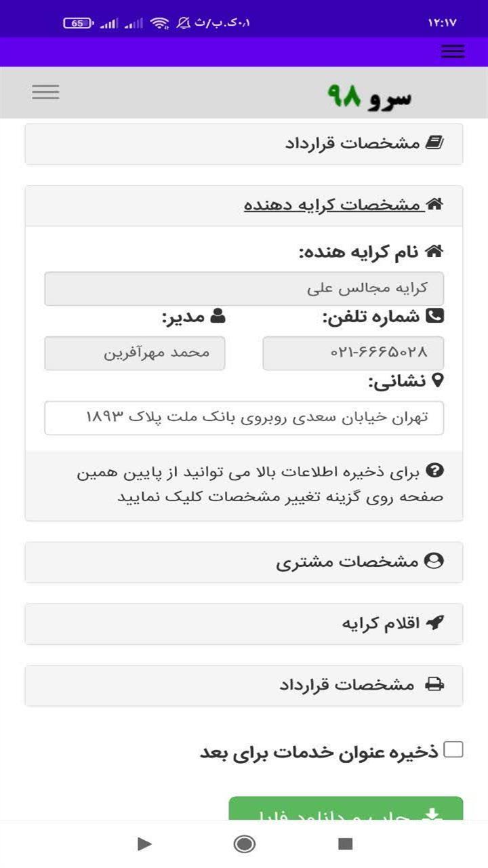Click the person icon beside مدیر
Image resolution: width=488 pixels, height=868 pixels.
[218, 315]
